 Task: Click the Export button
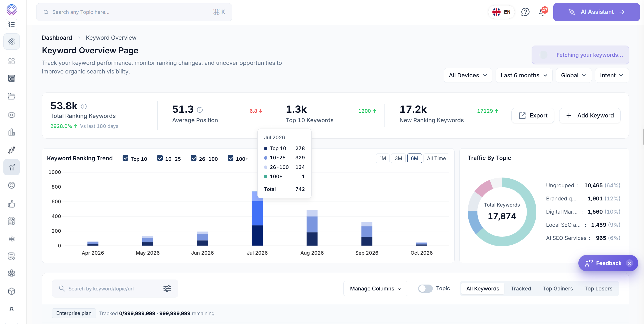[x=533, y=116]
